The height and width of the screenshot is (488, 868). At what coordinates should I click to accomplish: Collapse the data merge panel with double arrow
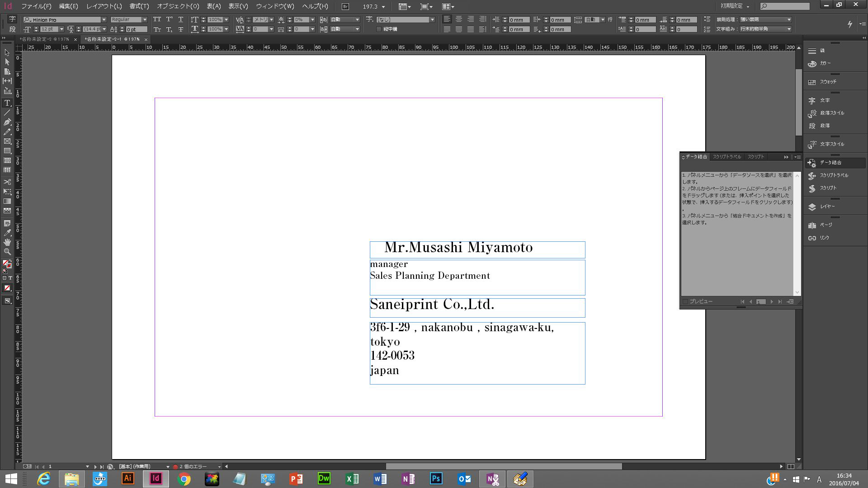click(x=786, y=157)
